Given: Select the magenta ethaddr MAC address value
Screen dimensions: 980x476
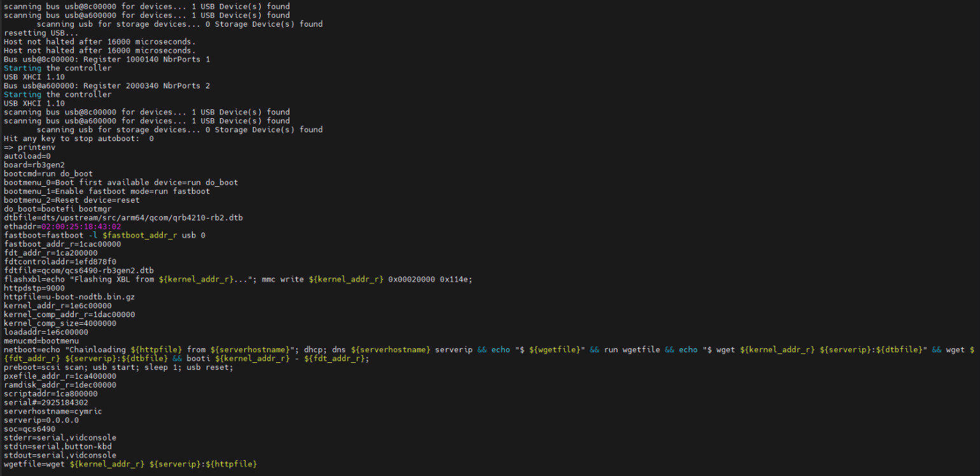Looking at the screenshot, I should click(x=81, y=226).
